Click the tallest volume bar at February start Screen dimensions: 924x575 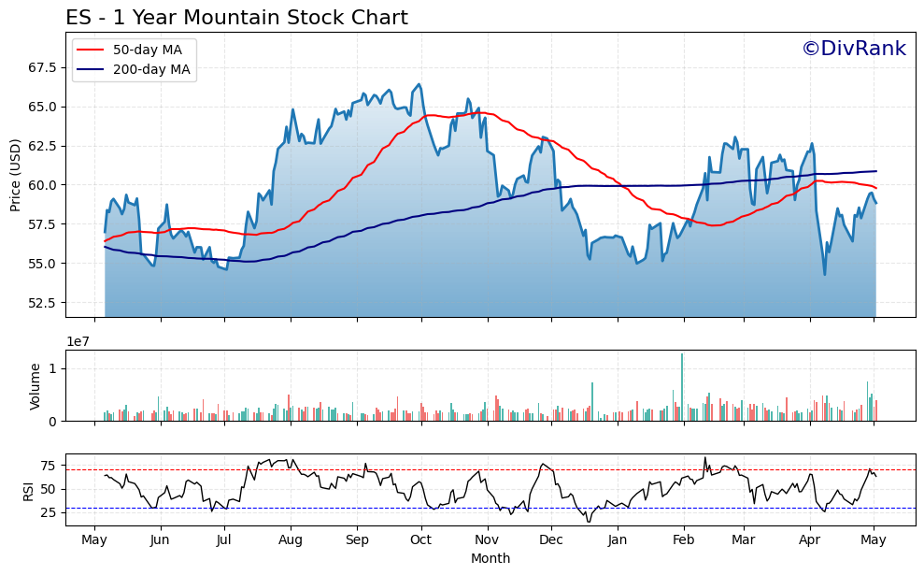pos(682,387)
